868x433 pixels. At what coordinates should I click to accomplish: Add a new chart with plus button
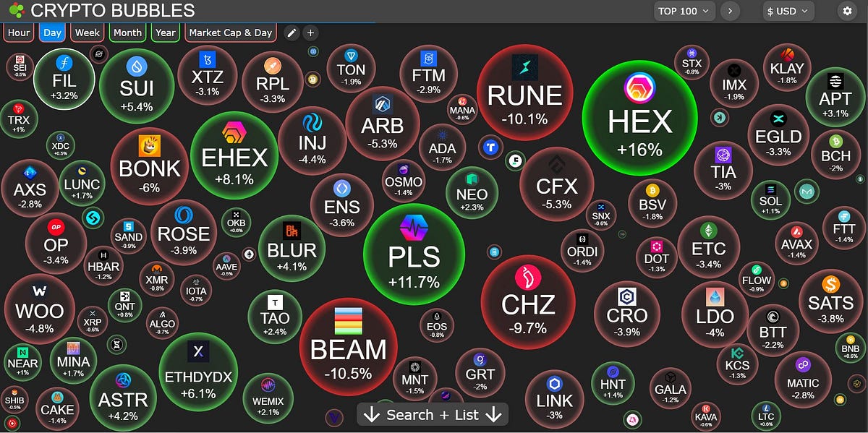tap(310, 33)
